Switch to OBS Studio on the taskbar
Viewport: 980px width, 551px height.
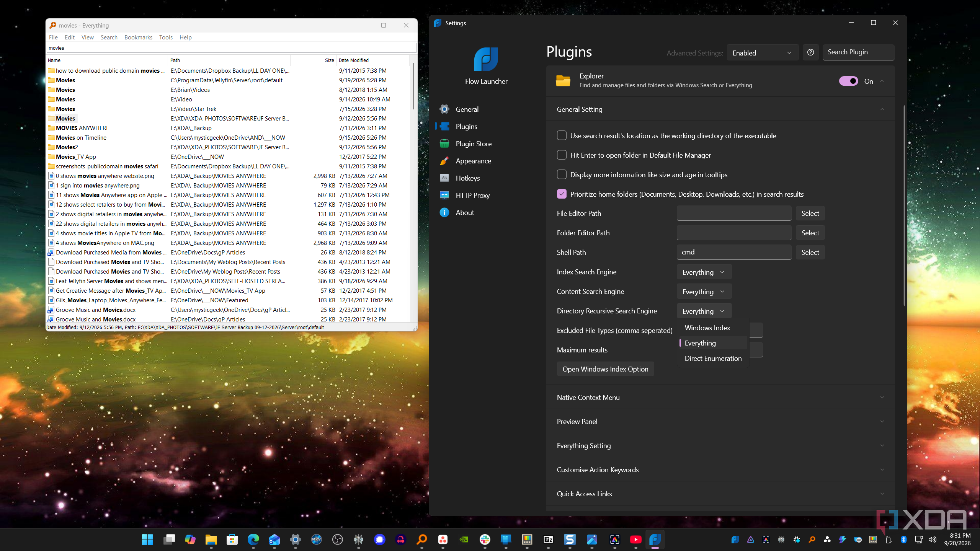pos(338,540)
